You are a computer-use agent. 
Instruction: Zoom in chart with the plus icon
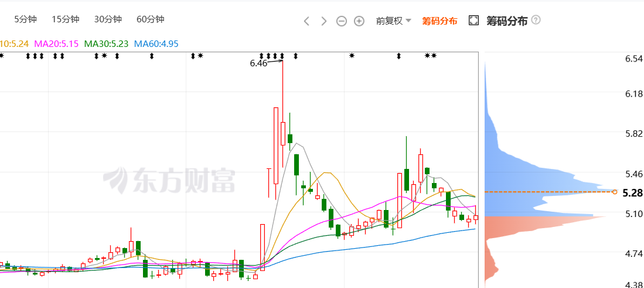pyautogui.click(x=359, y=21)
